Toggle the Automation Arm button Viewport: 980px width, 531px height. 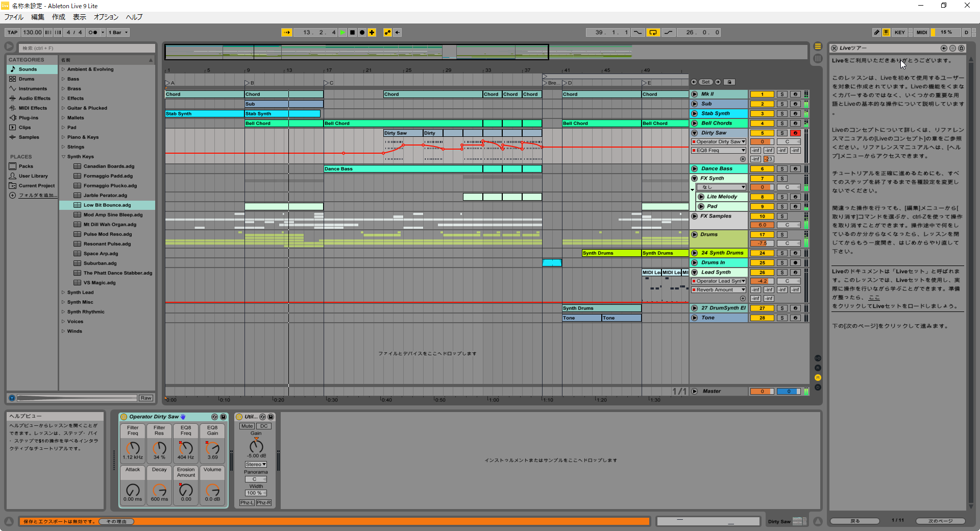387,32
